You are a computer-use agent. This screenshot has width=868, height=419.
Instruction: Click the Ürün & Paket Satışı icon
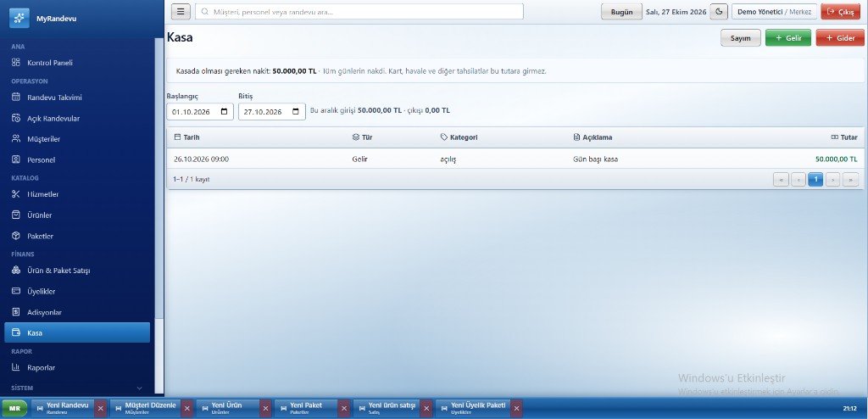pos(16,271)
